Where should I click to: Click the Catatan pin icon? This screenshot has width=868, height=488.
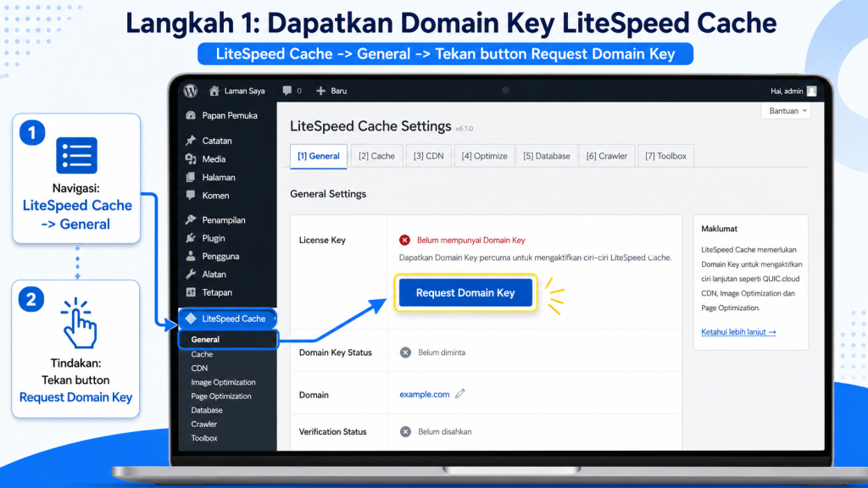tap(191, 141)
